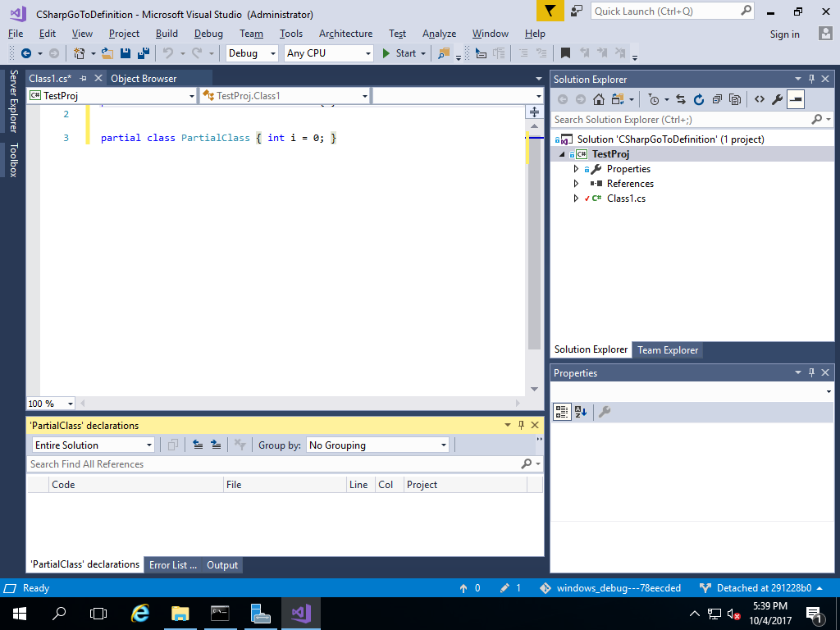
Task: Toggle Preview Selected Items in Solution Explorer
Action: click(x=796, y=99)
